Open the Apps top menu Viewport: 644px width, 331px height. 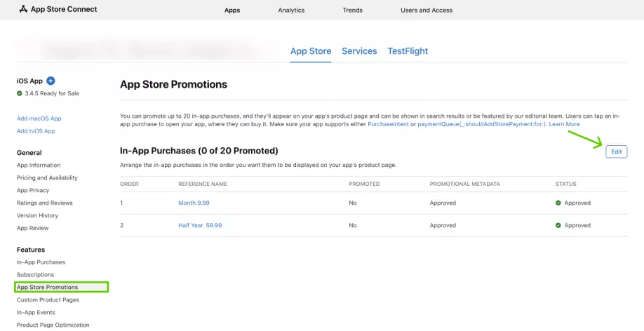click(232, 11)
